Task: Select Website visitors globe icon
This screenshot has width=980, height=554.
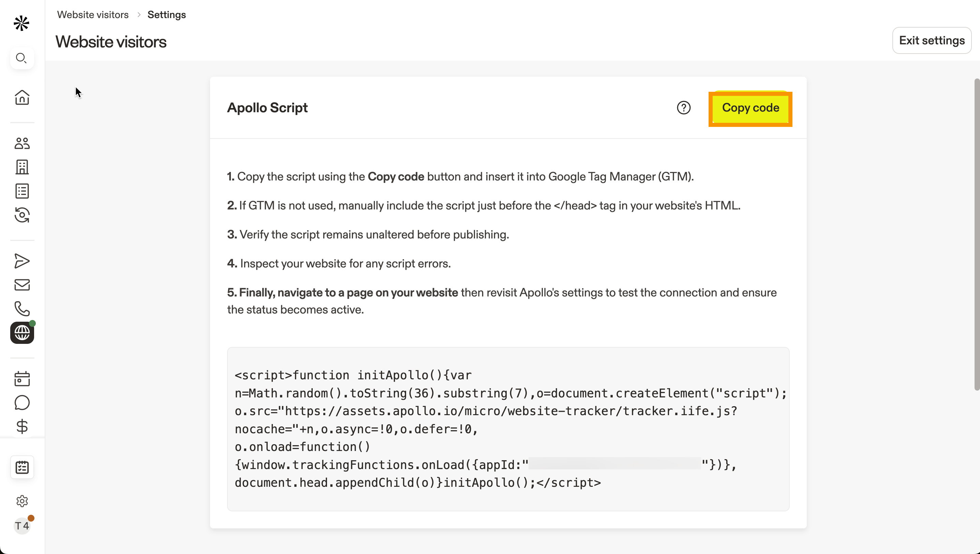Action: pyautogui.click(x=22, y=333)
